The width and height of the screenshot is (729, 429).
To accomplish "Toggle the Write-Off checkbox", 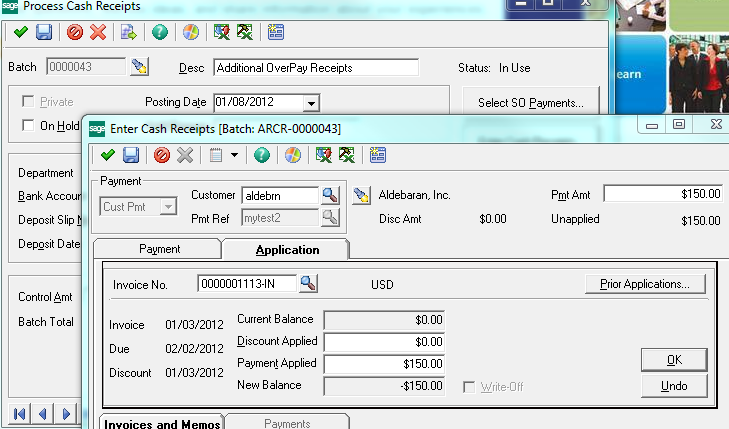I will click(470, 386).
